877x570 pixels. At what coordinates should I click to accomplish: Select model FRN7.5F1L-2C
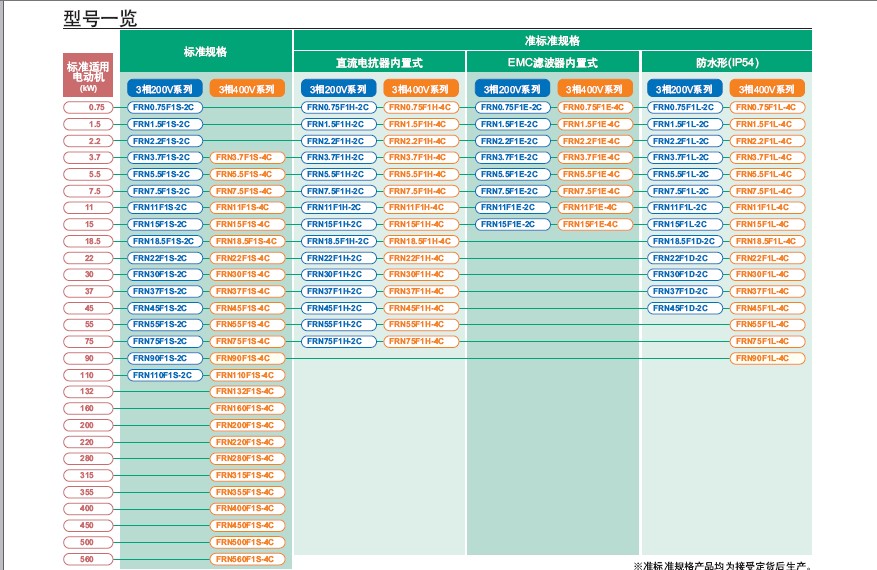[685, 191]
